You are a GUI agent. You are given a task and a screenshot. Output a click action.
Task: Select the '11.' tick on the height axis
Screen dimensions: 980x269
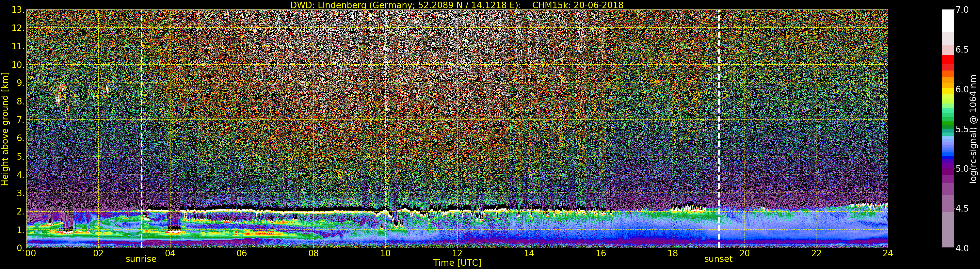point(18,46)
